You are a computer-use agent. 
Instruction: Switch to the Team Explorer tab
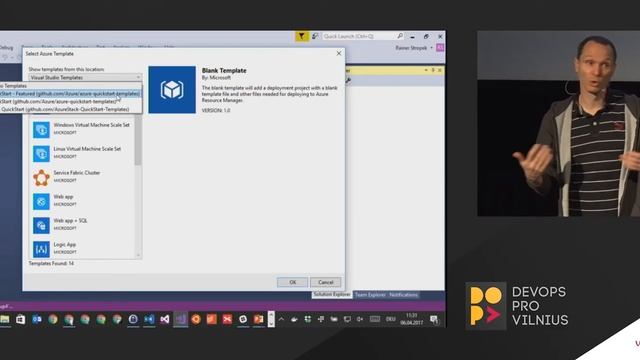[x=369, y=294]
